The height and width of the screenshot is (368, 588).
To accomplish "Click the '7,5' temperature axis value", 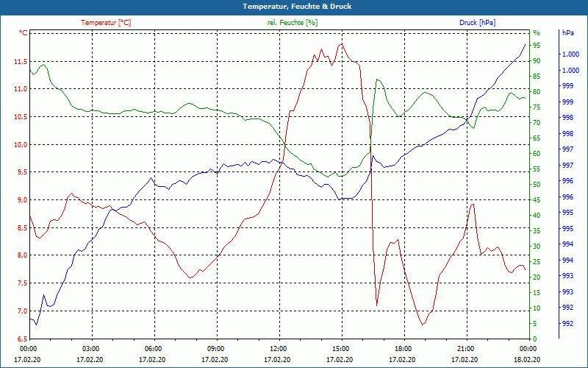I will (x=22, y=283).
